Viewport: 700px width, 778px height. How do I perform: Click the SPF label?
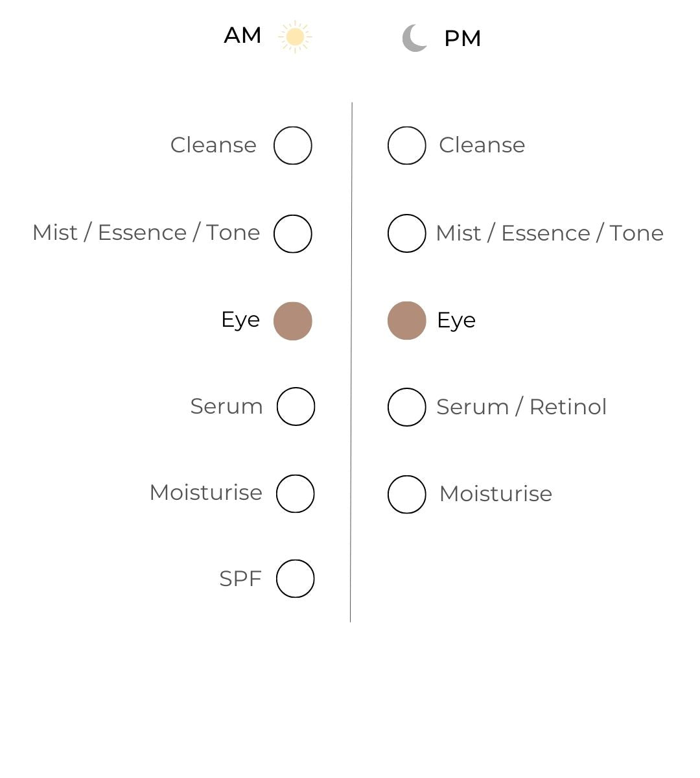[240, 578]
